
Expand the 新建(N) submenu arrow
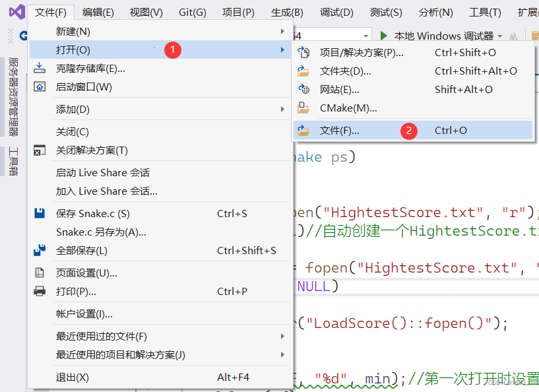[282, 31]
